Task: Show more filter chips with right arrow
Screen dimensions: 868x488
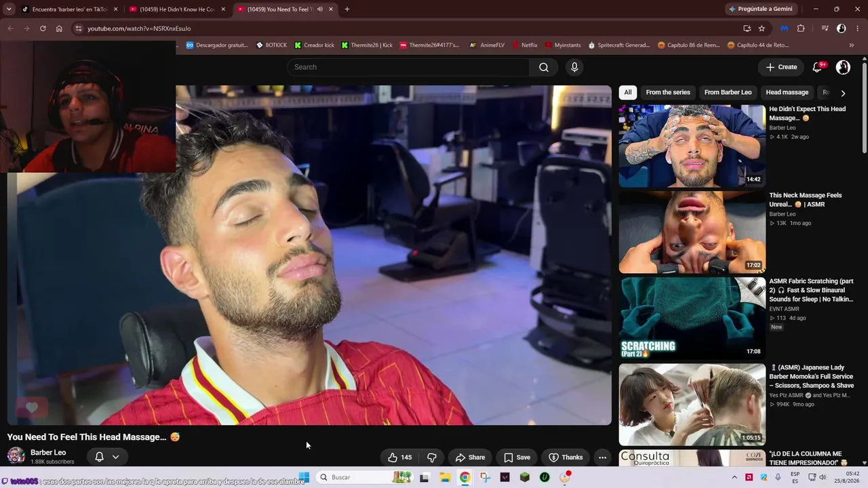Action: [843, 93]
